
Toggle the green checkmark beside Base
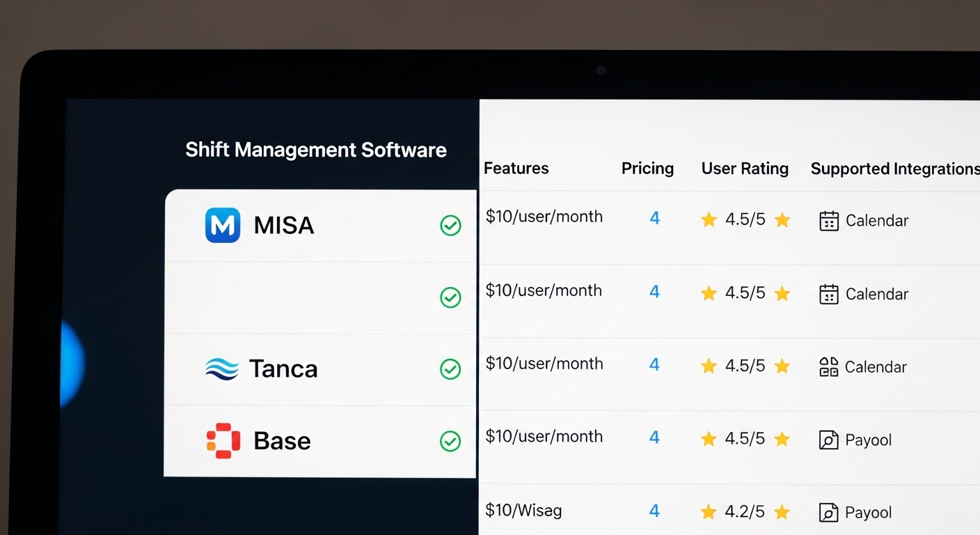click(450, 441)
